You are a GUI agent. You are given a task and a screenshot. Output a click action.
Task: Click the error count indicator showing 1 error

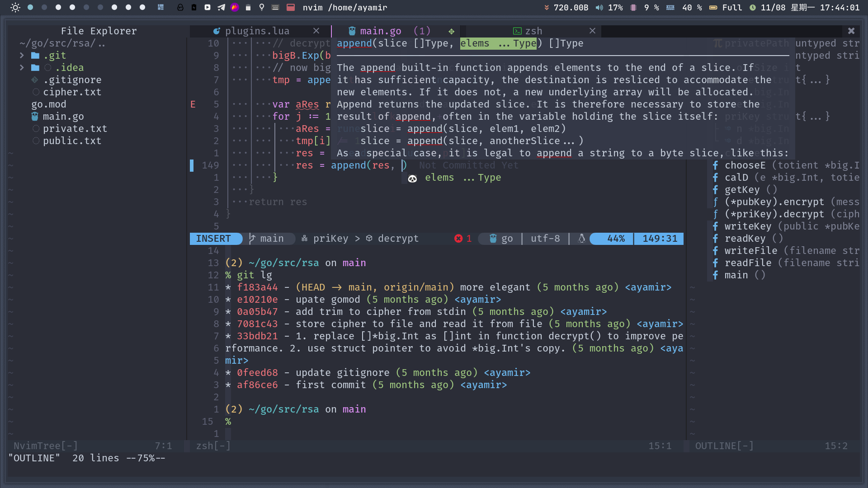(462, 238)
